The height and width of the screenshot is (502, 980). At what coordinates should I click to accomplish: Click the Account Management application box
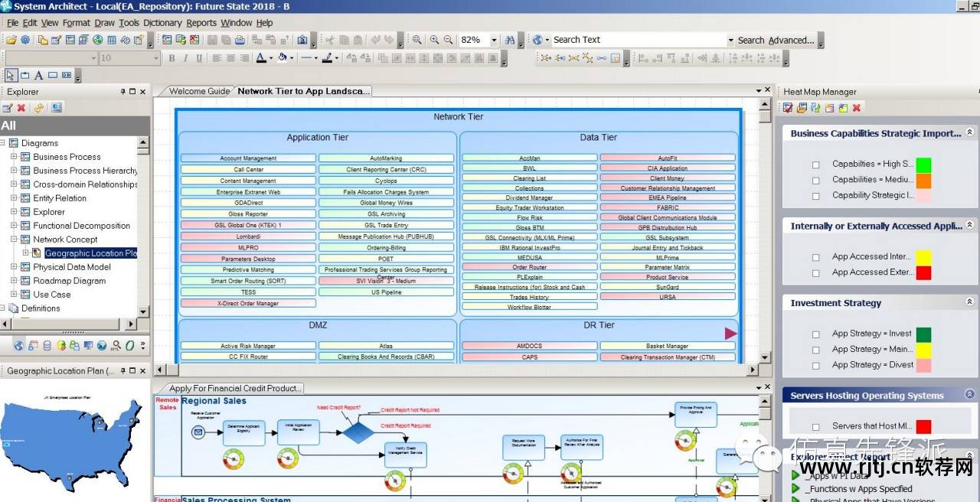click(x=248, y=158)
